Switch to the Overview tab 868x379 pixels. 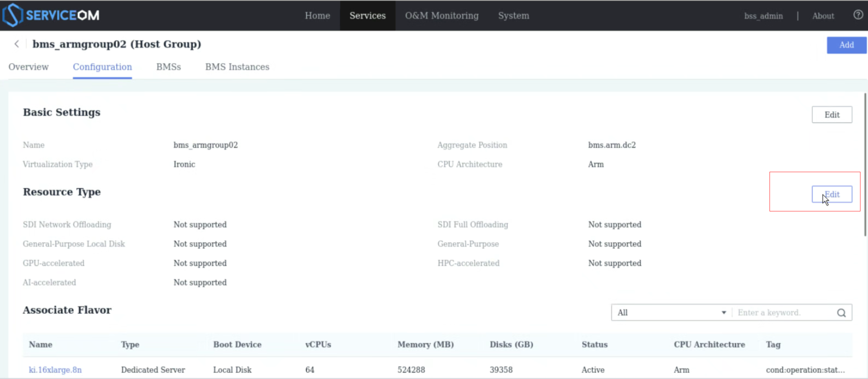[x=29, y=67]
